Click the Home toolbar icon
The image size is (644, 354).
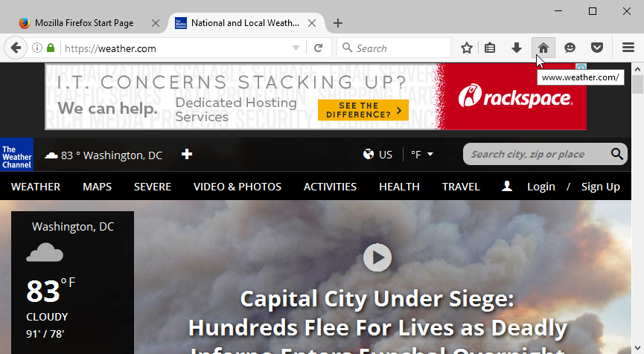click(543, 48)
